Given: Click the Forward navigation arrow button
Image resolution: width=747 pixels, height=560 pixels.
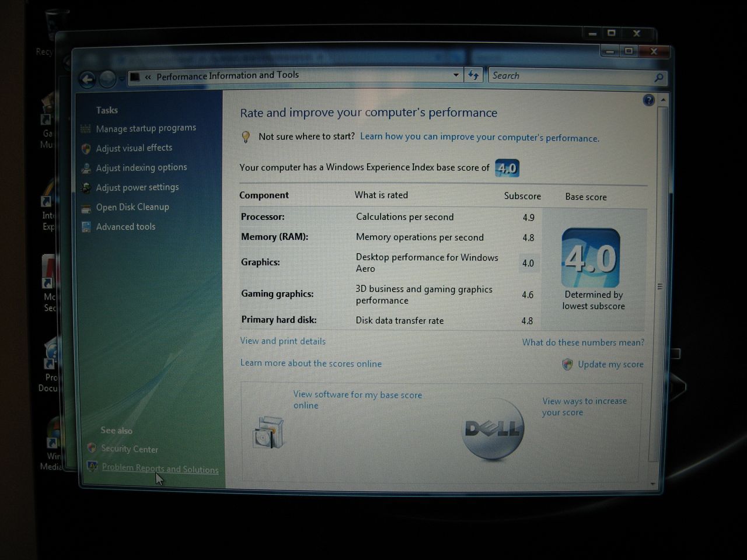Looking at the screenshot, I should click(x=107, y=79).
